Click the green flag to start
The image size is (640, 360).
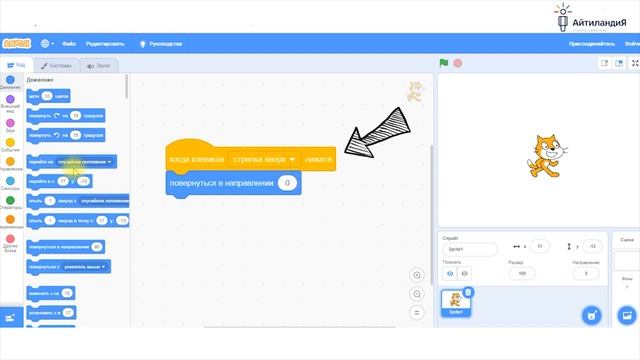click(444, 63)
